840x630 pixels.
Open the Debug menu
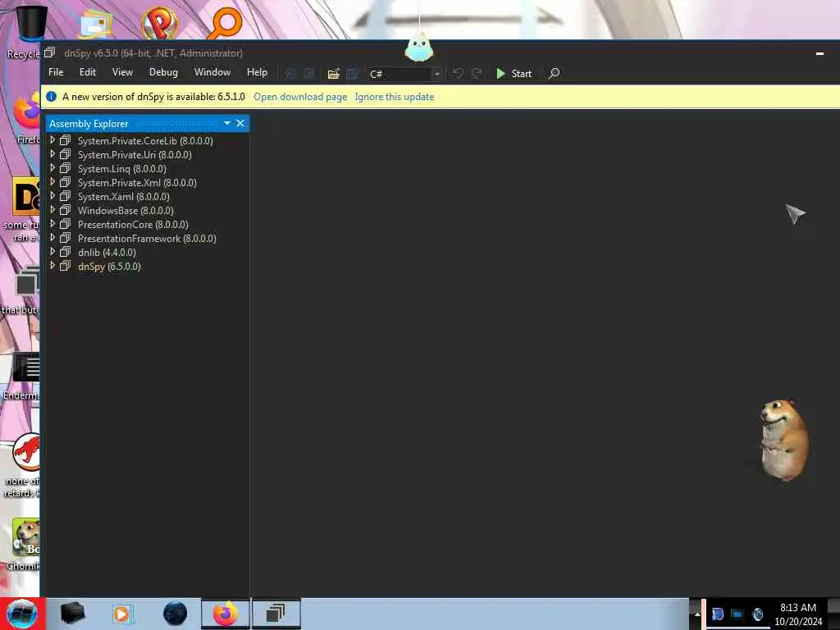(163, 72)
